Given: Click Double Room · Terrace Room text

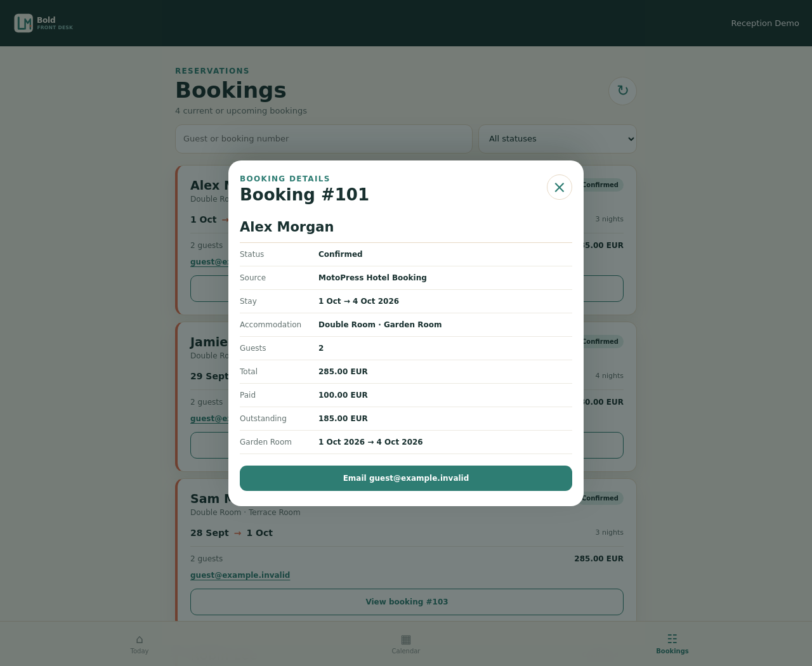Looking at the screenshot, I should click(x=246, y=513).
